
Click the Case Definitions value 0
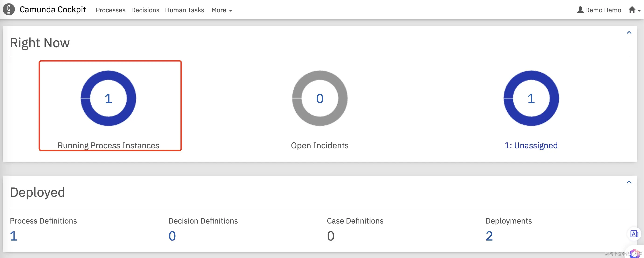point(331,236)
